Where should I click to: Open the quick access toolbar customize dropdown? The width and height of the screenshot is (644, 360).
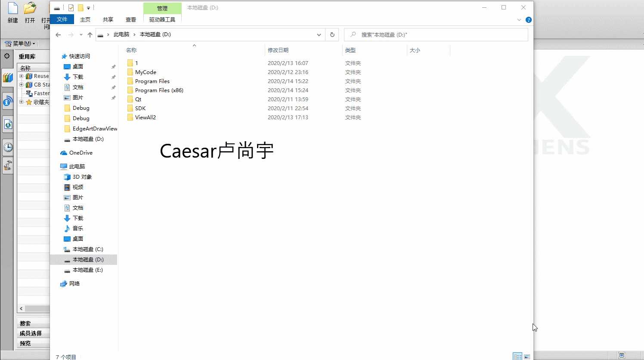[x=88, y=8]
